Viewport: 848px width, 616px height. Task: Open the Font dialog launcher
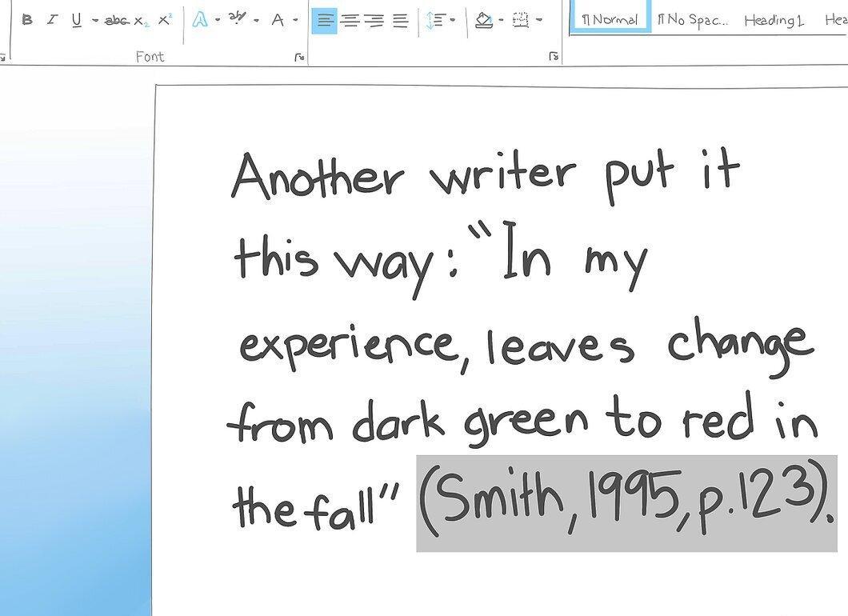click(299, 57)
